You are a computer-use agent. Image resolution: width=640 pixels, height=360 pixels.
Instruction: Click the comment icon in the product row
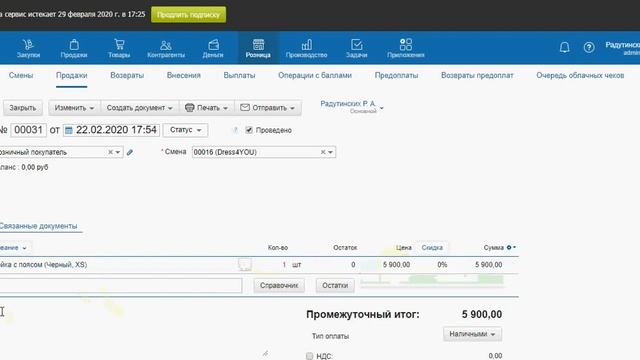click(245, 264)
